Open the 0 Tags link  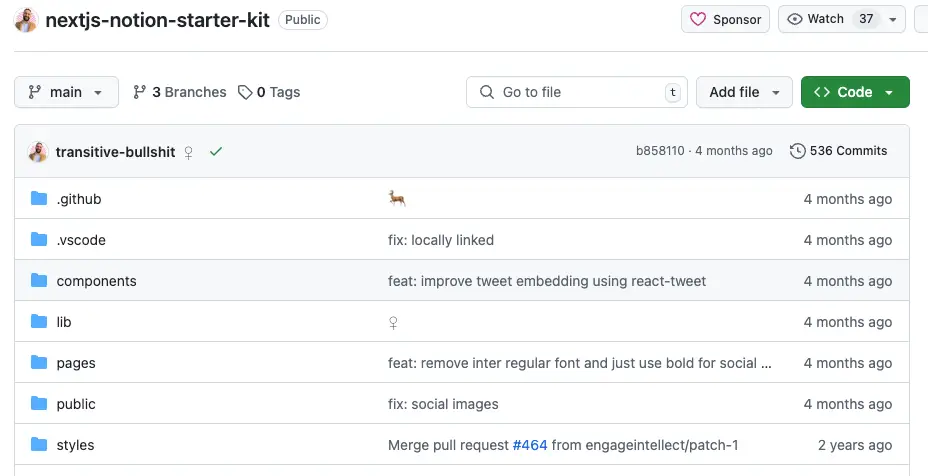click(x=269, y=92)
